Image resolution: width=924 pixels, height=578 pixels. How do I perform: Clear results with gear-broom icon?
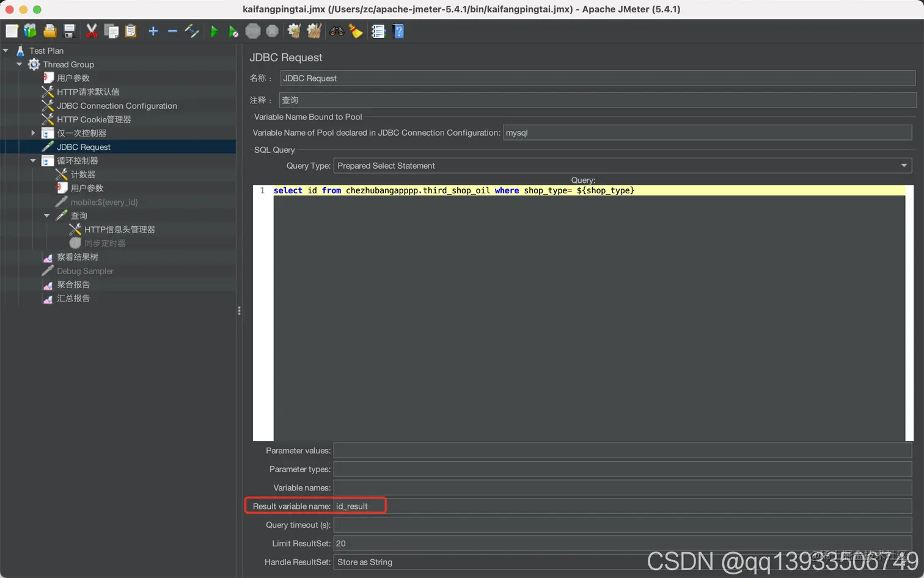tap(295, 31)
